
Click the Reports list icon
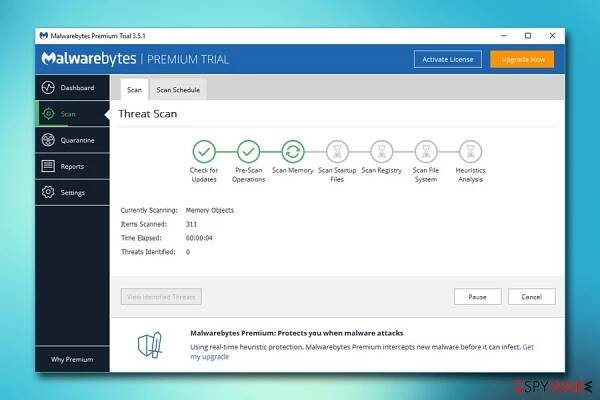coord(48,166)
